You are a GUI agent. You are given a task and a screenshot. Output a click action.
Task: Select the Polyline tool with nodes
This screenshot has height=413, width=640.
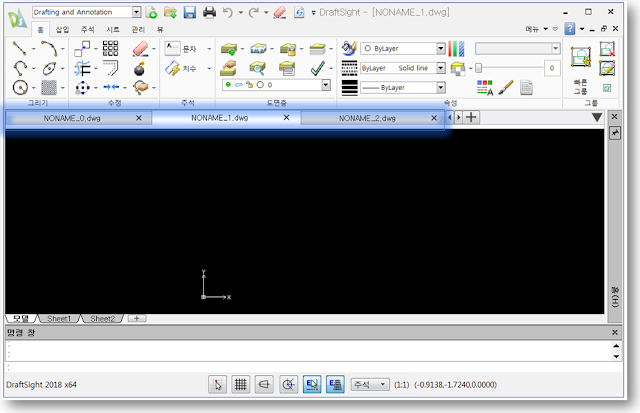pos(20,68)
